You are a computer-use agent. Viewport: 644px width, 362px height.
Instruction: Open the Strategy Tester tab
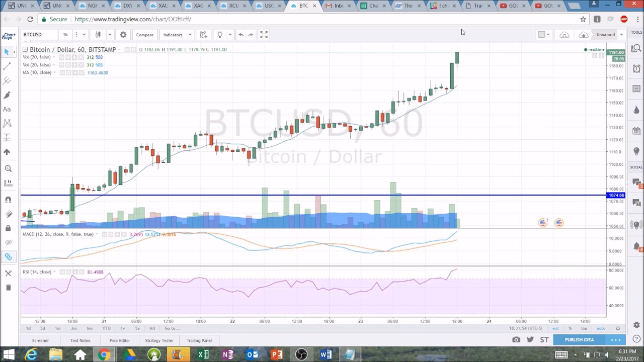(x=159, y=340)
